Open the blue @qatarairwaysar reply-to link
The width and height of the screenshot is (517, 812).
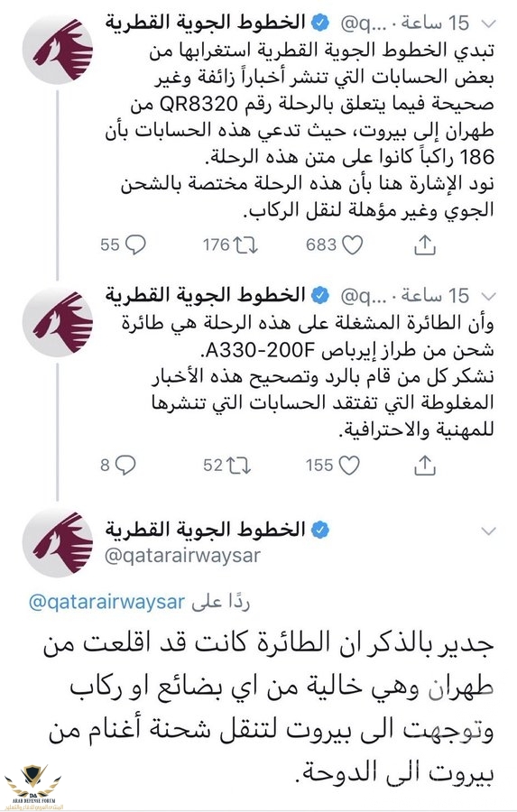pos(106,603)
